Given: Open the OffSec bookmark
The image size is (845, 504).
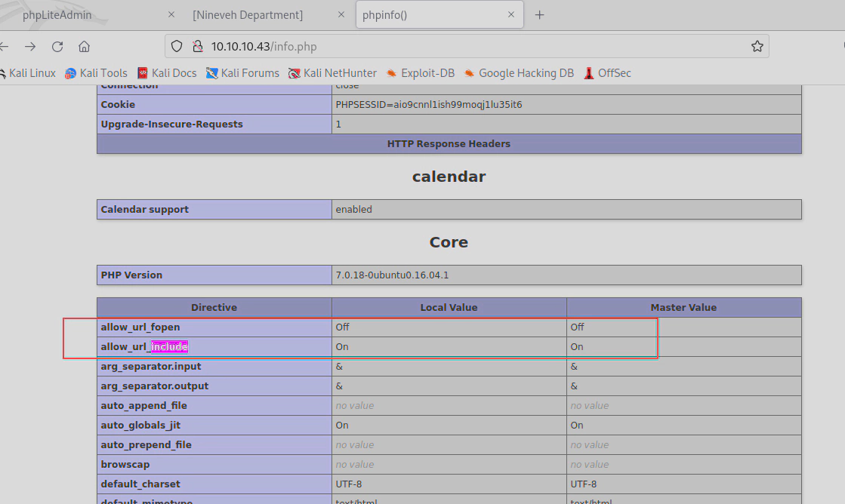Looking at the screenshot, I should [x=607, y=73].
